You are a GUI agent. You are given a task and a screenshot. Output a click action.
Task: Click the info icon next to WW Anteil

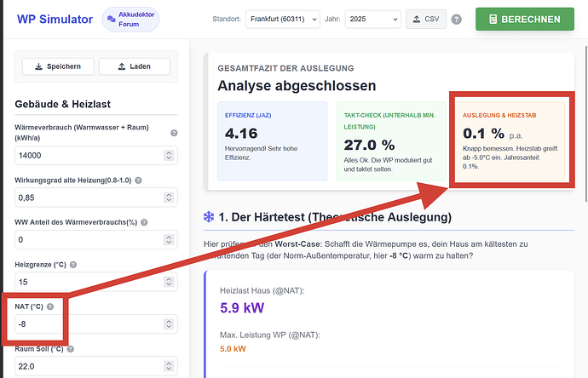coord(144,222)
